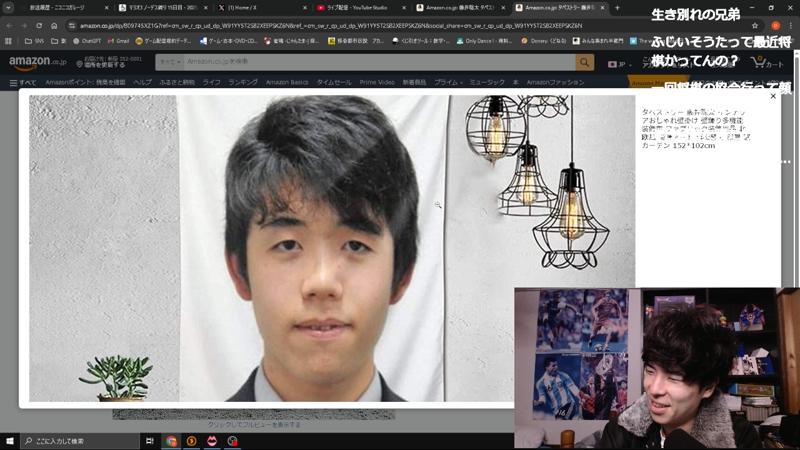Switch to the second browser tab
Viewport: 800px width, 450px height.
pos(163,8)
